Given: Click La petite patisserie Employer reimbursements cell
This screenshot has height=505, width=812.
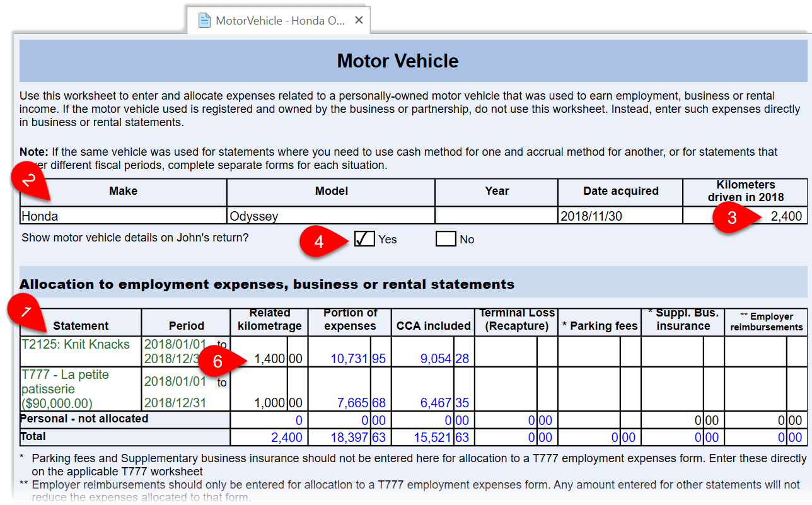Looking at the screenshot, I should click(765, 389).
